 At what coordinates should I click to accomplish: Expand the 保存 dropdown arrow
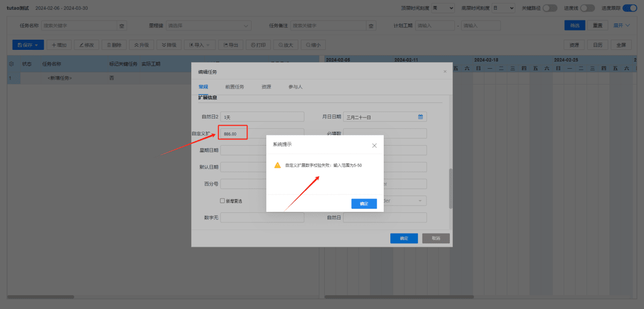point(37,45)
